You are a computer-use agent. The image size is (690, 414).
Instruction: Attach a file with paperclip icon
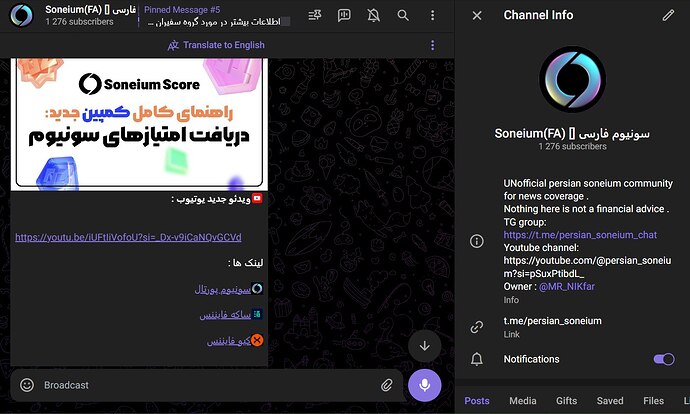387,385
